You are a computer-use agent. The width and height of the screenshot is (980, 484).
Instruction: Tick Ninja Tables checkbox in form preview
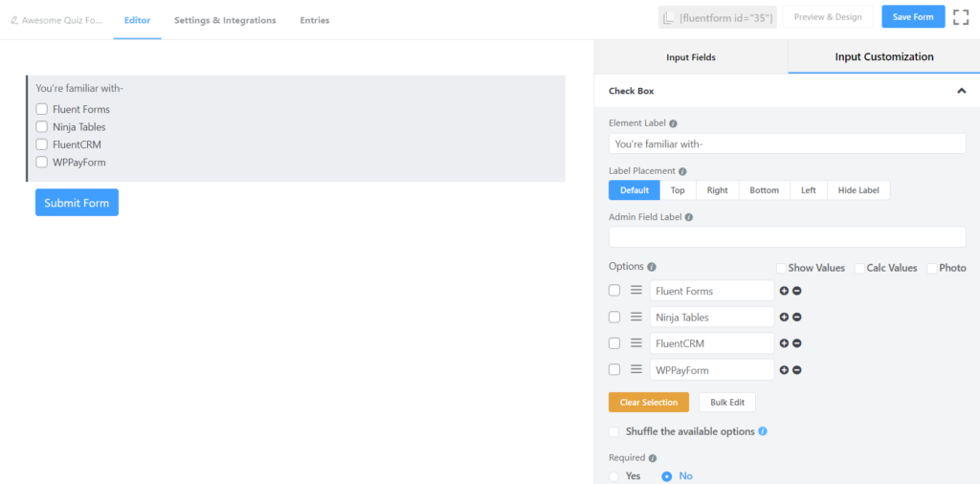pyautogui.click(x=42, y=127)
